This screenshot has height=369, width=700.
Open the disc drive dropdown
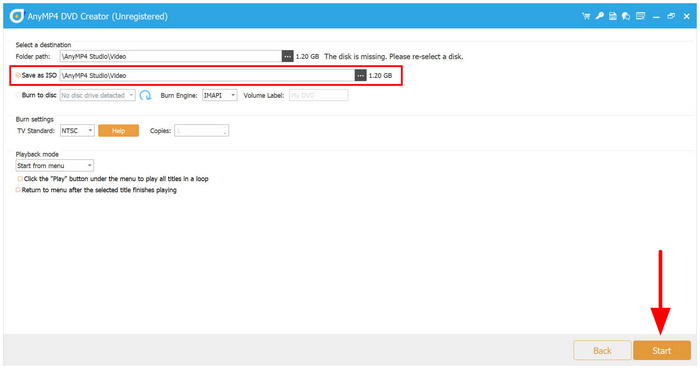[97, 95]
